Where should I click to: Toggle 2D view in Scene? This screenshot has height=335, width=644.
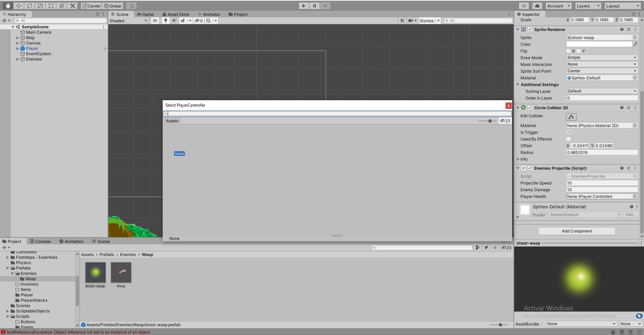point(155,21)
